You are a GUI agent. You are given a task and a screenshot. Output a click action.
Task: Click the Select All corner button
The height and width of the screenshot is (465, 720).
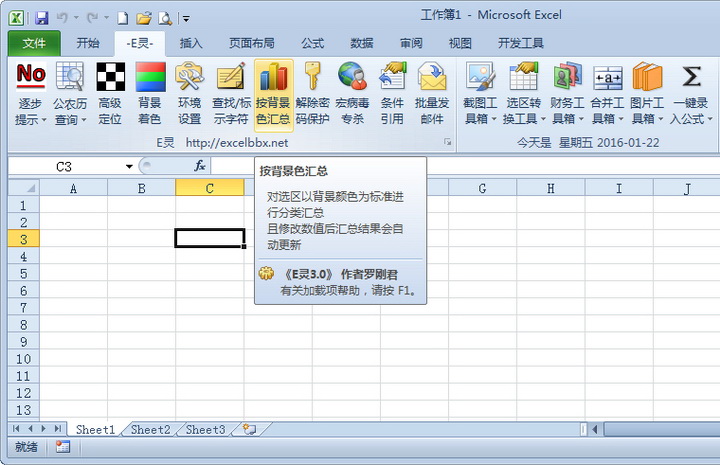tap(24, 188)
